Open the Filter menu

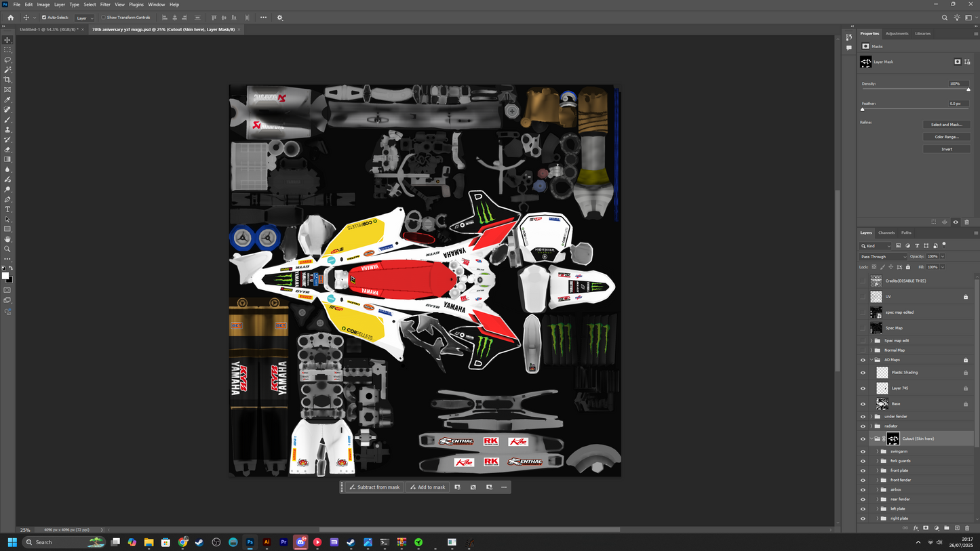pyautogui.click(x=105, y=5)
